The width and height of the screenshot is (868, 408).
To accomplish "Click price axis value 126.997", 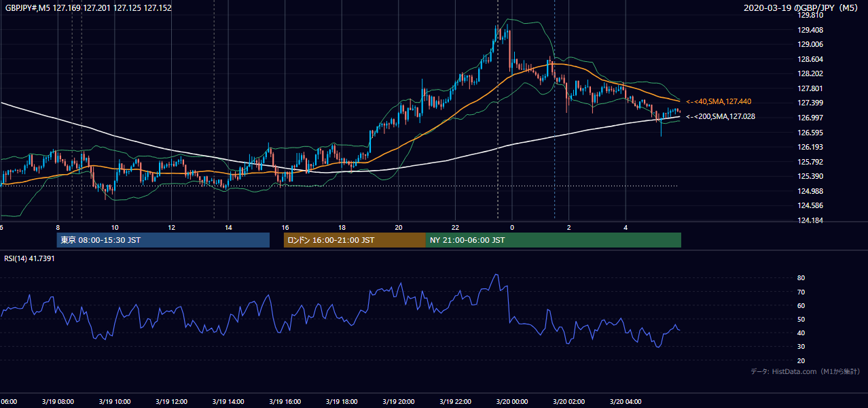I will coord(810,118).
